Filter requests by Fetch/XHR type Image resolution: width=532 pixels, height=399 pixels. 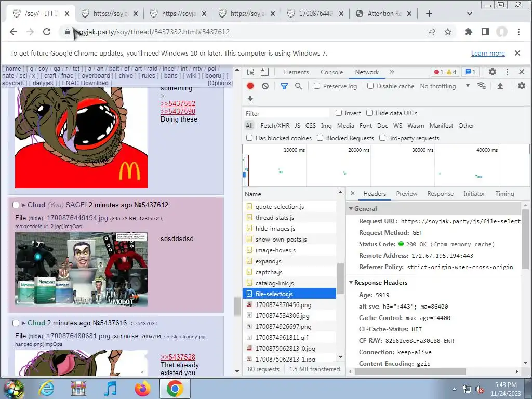[275, 126]
